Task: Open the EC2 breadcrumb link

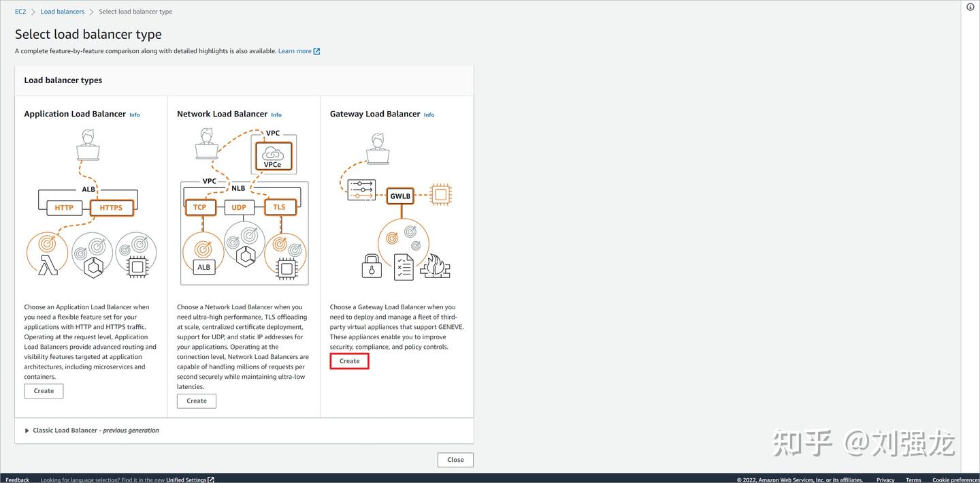Action: click(20, 11)
